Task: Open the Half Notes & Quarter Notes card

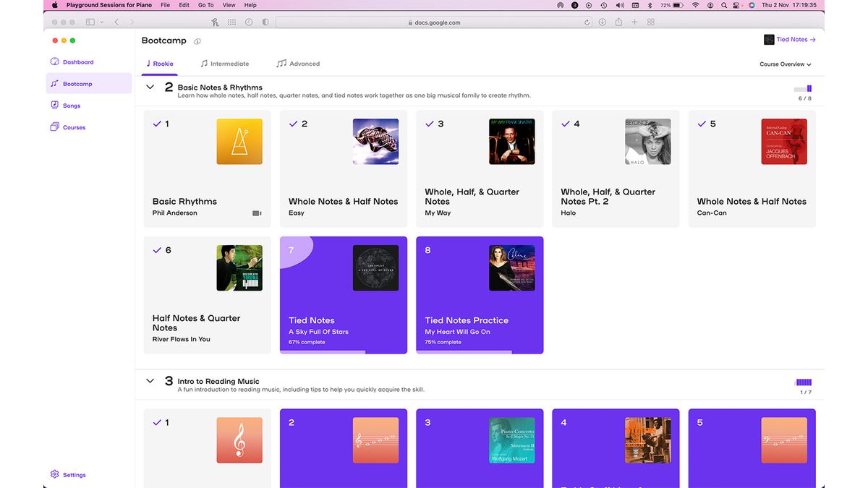Action: (x=208, y=295)
